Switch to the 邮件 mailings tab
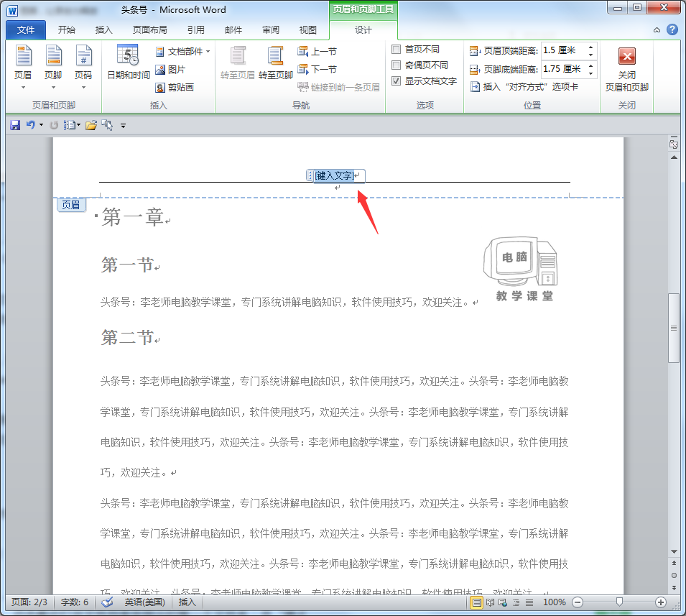This screenshot has height=616, width=686. click(233, 29)
